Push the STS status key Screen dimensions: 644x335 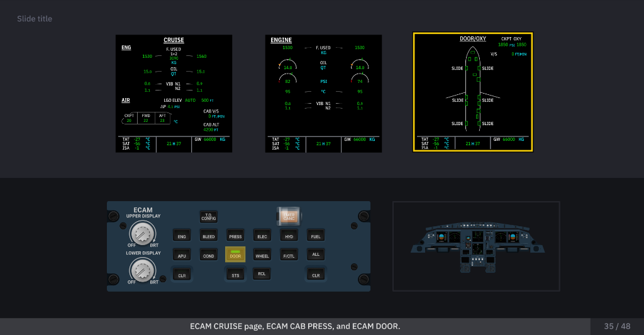click(235, 275)
